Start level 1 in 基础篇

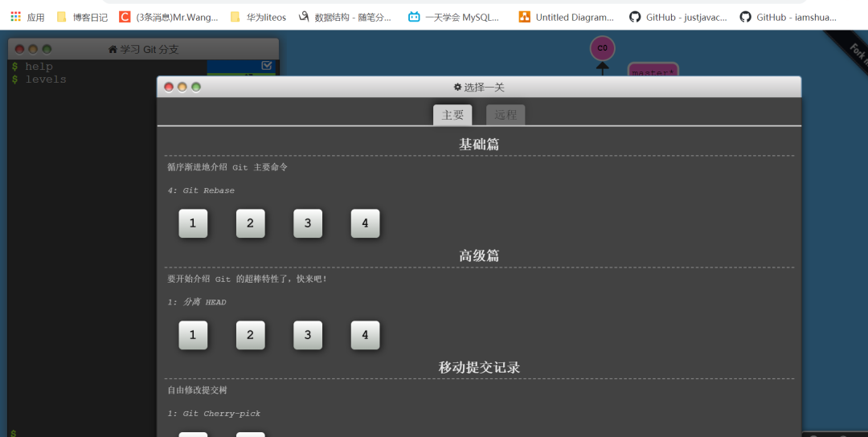click(193, 223)
